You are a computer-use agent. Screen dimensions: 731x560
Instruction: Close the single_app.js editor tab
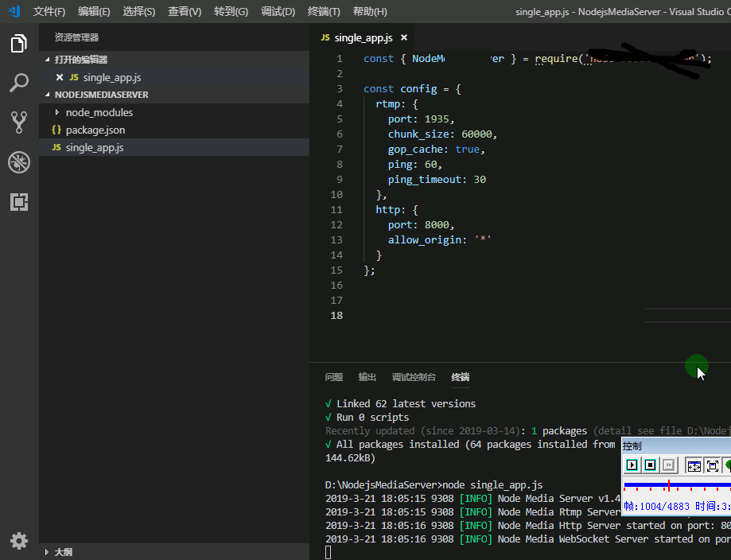click(x=404, y=37)
